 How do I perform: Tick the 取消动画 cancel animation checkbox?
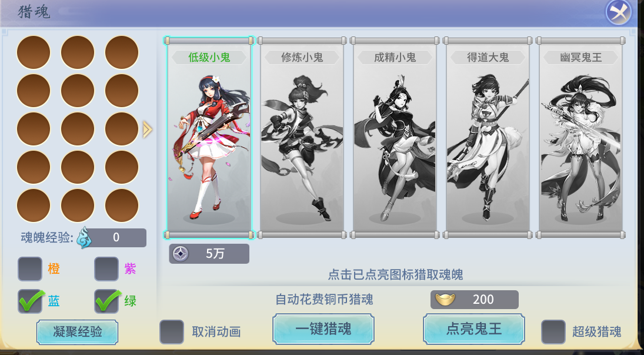click(172, 331)
